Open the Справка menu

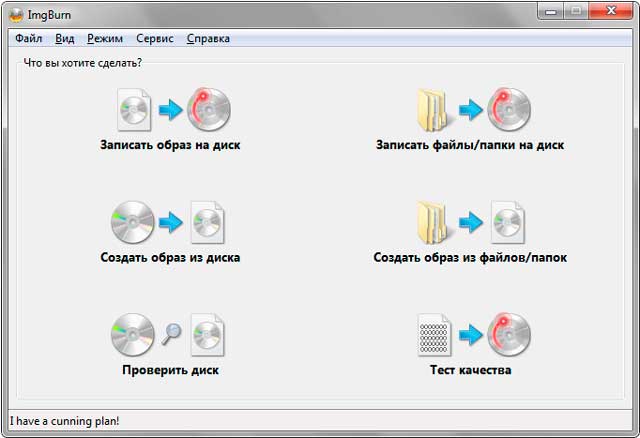click(x=208, y=38)
